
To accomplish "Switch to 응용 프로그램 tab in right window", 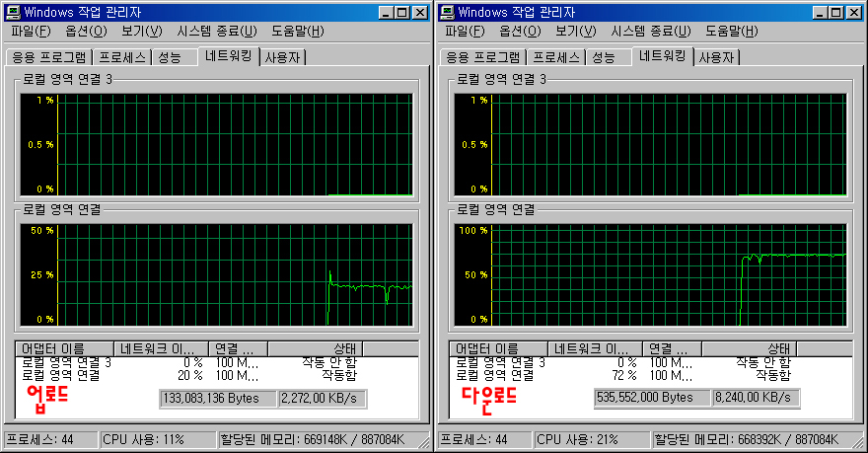I will coord(482,57).
